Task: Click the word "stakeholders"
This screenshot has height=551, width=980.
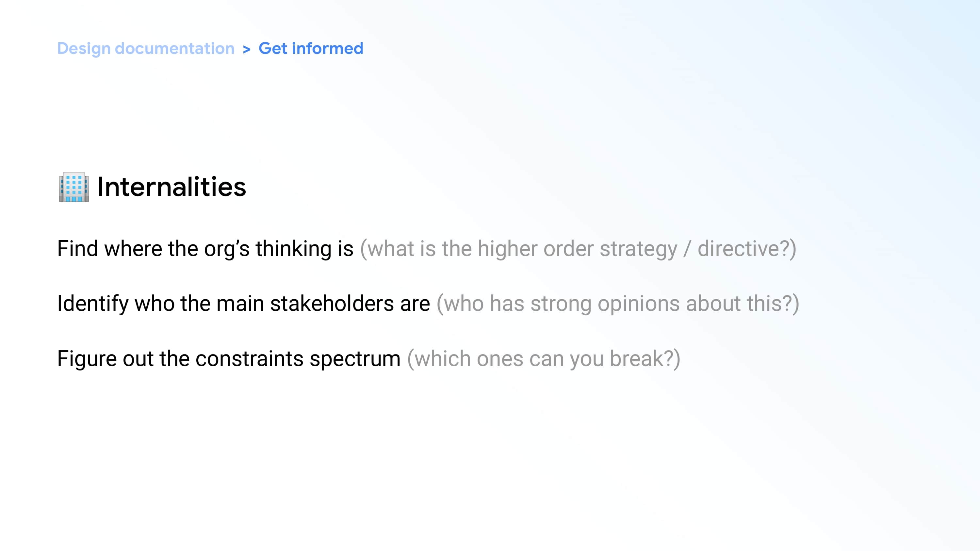Action: click(332, 304)
